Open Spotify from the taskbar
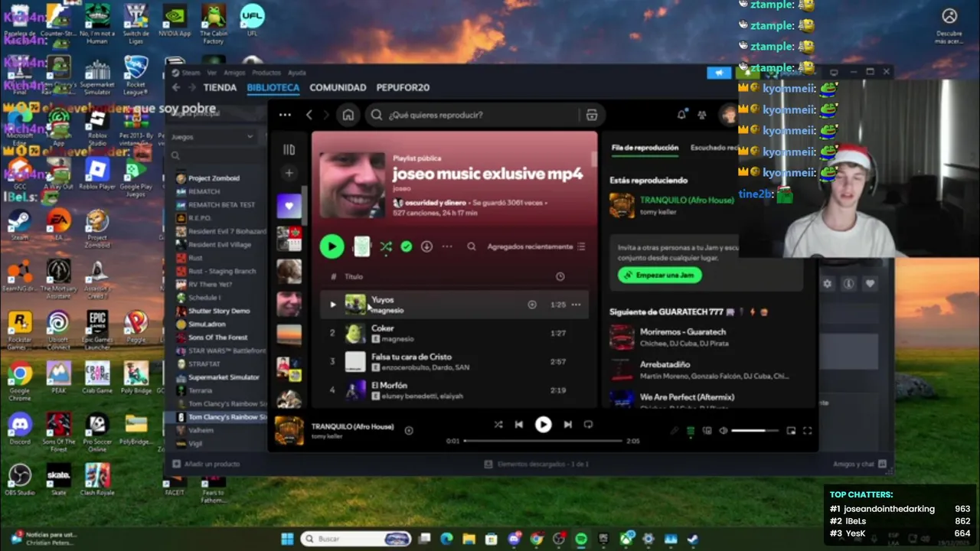Screen dimensions: 980x551 (581, 539)
